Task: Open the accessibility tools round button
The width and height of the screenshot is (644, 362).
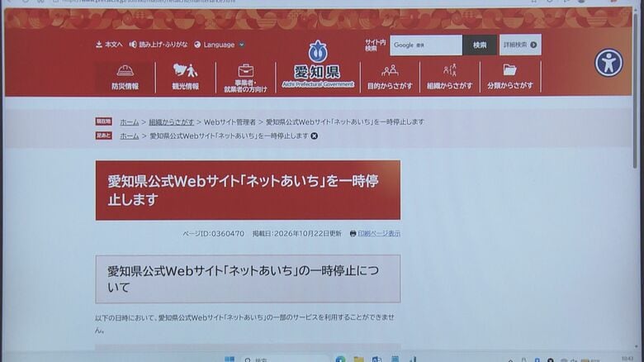Action: click(608, 63)
